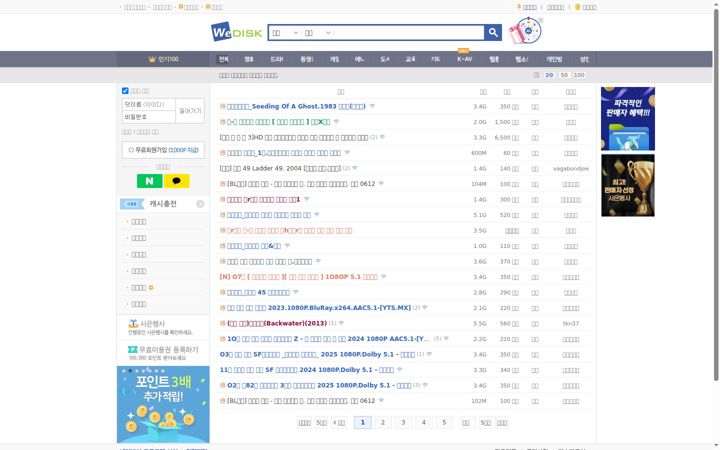Open the 파격적인 판매자 혜택 banner
This screenshot has width=720, height=450.
[628, 118]
